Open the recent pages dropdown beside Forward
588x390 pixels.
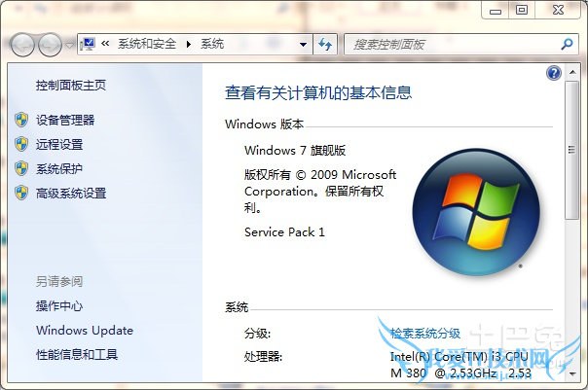[x=70, y=45]
